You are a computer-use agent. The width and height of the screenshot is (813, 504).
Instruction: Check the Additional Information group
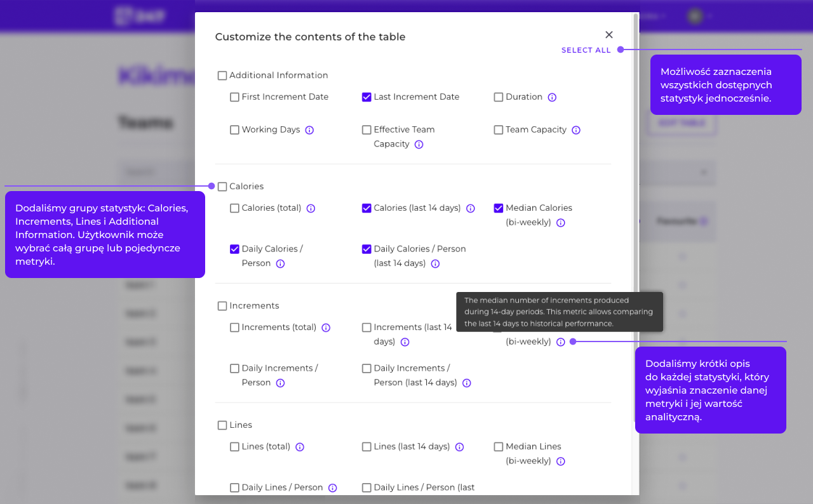222,75
